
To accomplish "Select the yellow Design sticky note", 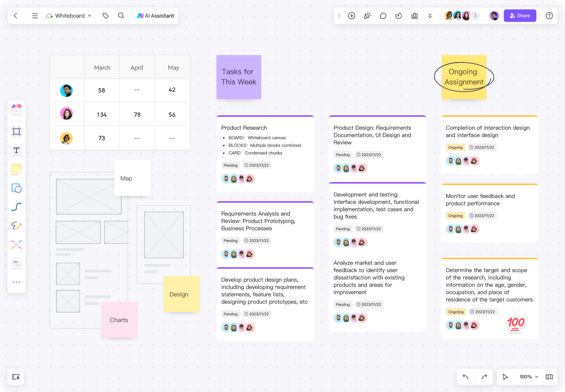I will point(182,294).
